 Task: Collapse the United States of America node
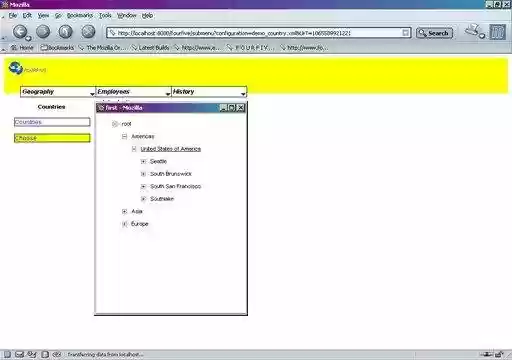click(x=134, y=149)
